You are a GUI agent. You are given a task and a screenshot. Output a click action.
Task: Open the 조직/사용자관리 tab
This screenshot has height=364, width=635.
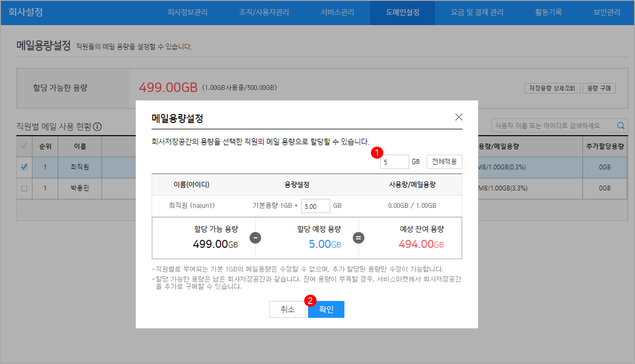click(x=264, y=12)
